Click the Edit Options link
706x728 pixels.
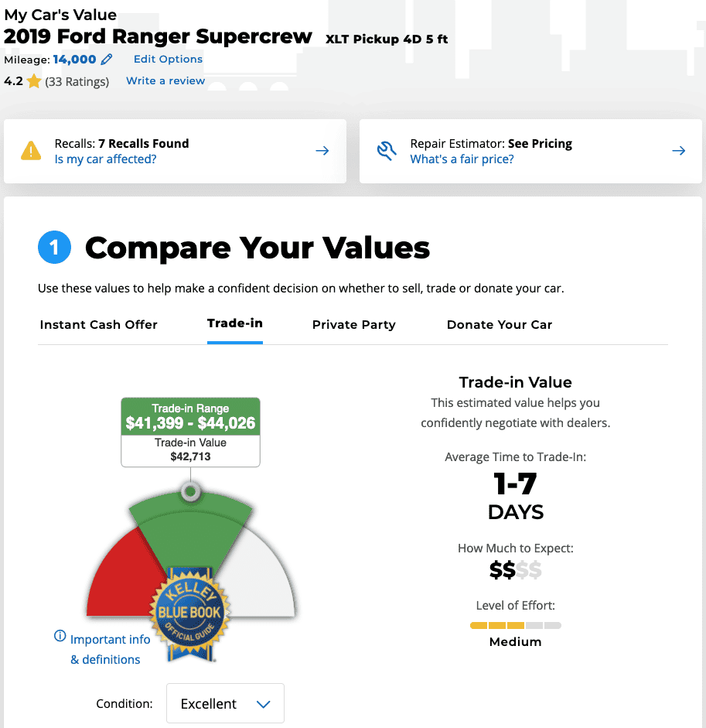168,59
